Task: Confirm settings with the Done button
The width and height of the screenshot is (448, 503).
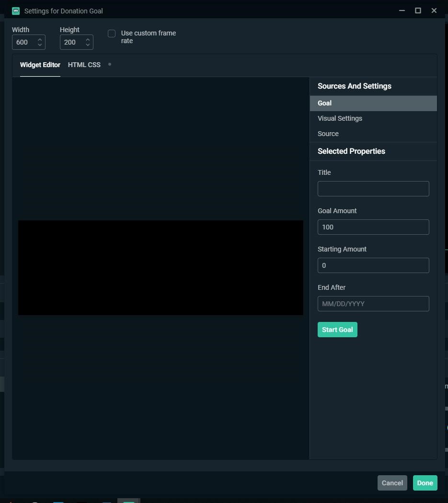Action: (425, 483)
